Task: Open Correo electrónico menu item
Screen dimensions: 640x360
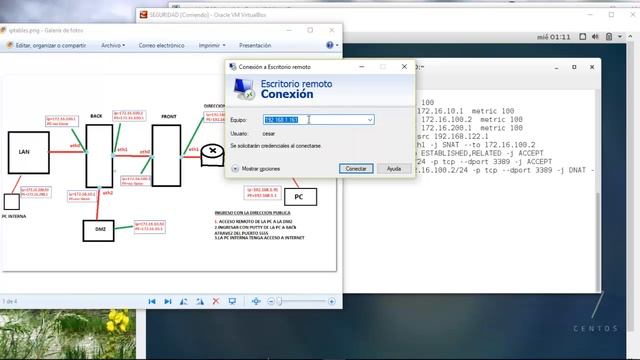Action: point(161,45)
